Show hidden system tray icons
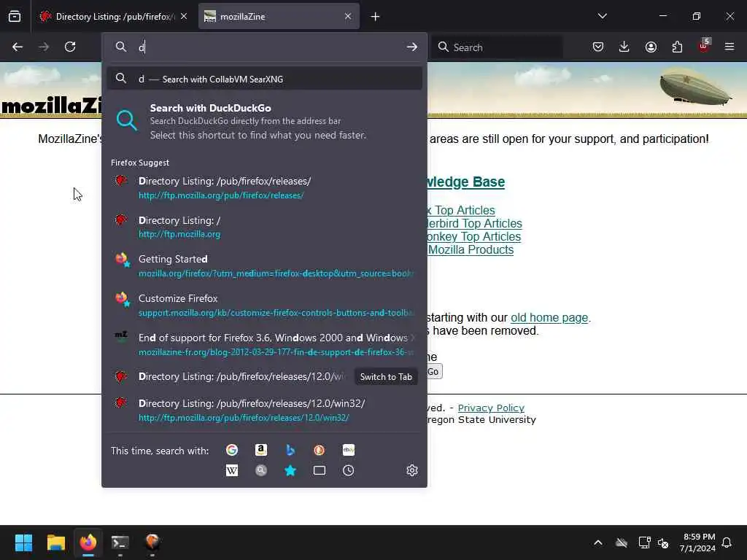 click(x=598, y=542)
